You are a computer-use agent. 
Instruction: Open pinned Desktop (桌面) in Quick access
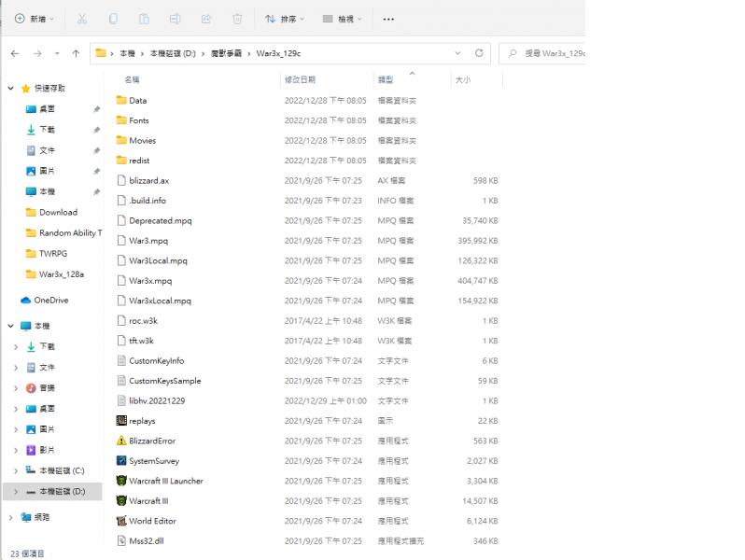tap(47, 109)
